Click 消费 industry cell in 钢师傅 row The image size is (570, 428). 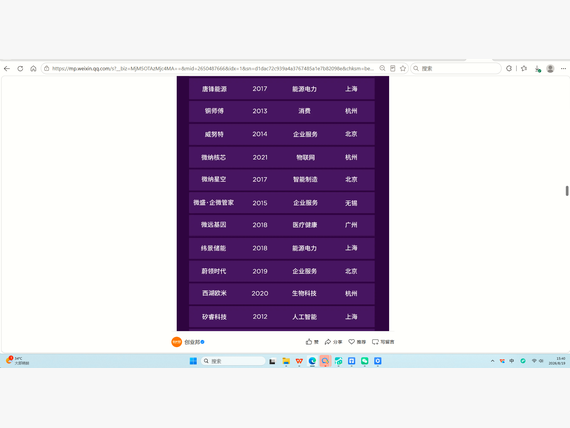tap(305, 111)
